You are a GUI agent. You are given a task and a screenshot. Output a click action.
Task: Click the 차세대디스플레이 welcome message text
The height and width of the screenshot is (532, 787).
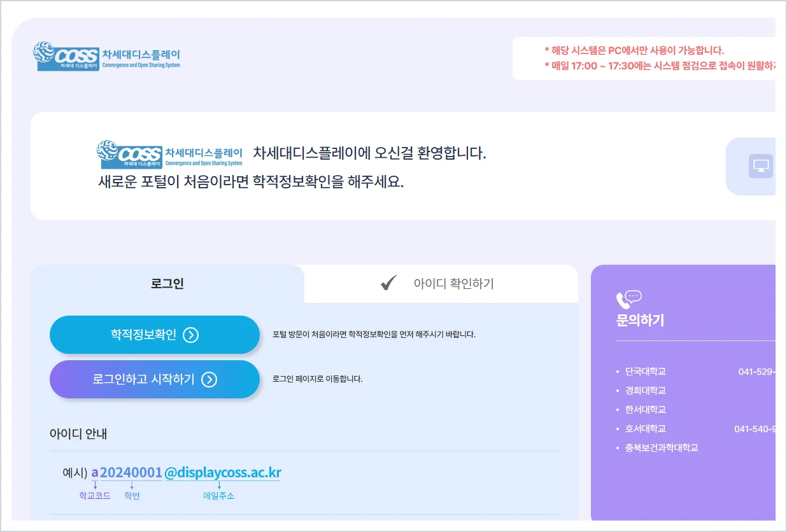[369, 153]
